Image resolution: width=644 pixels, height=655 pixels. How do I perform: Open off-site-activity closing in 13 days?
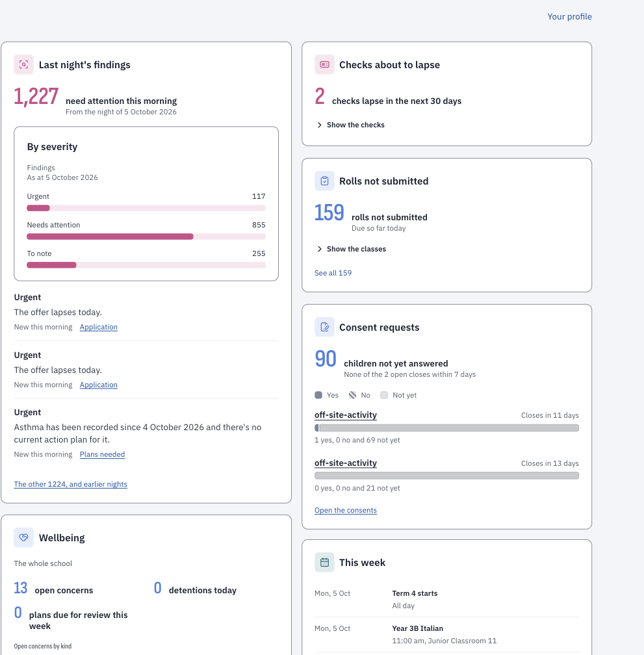[345, 463]
